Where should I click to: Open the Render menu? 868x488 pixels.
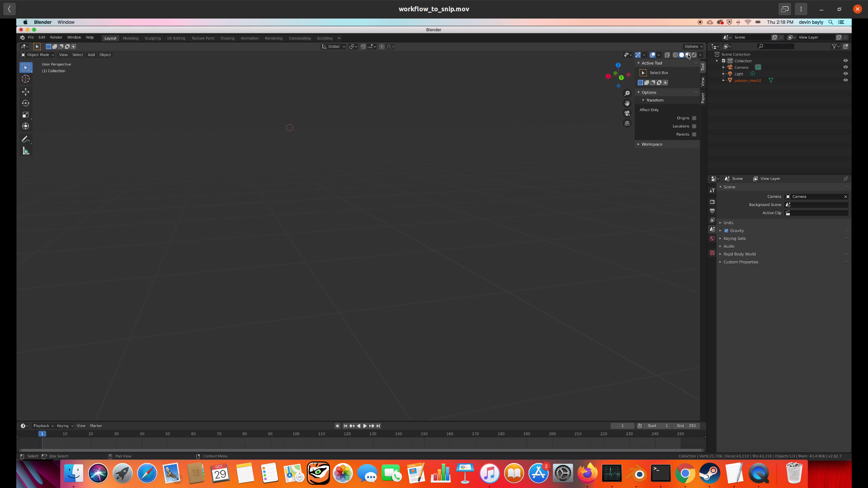pos(56,38)
